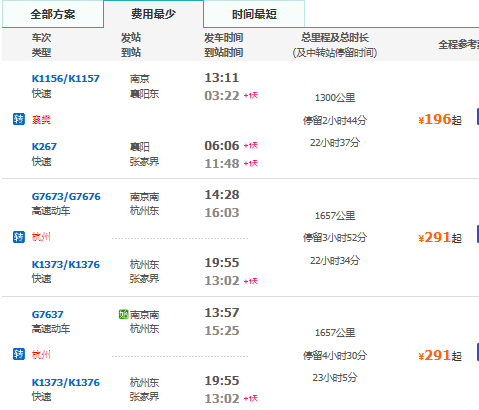The image size is (479, 410).
Task: Click the 转 icon in the 停留4小时30分 plan
Action: (19, 354)
